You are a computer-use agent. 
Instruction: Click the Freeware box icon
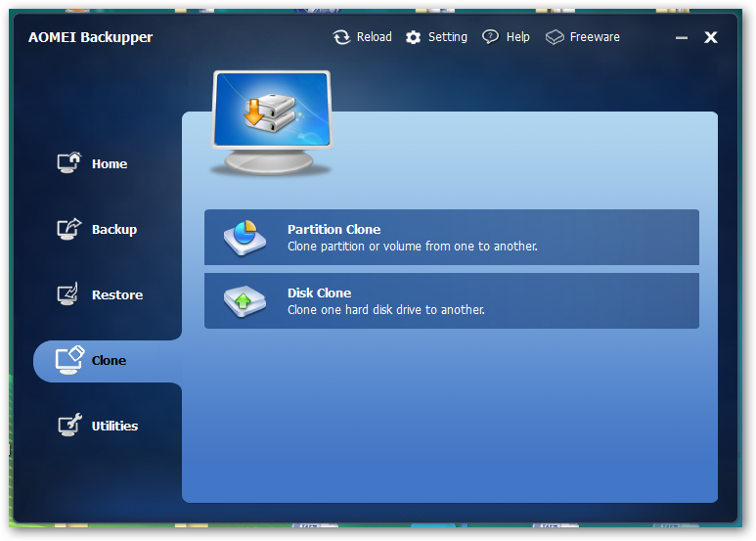click(x=555, y=37)
